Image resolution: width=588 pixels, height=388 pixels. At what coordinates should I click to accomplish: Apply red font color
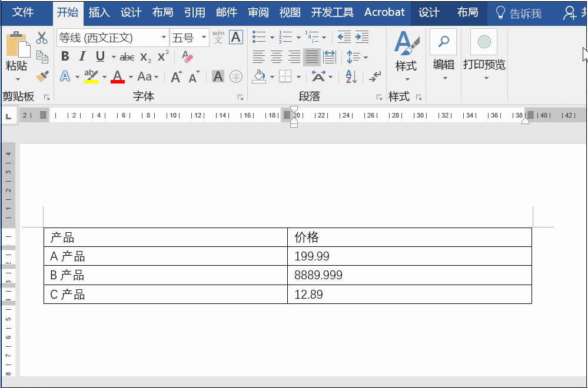click(118, 76)
